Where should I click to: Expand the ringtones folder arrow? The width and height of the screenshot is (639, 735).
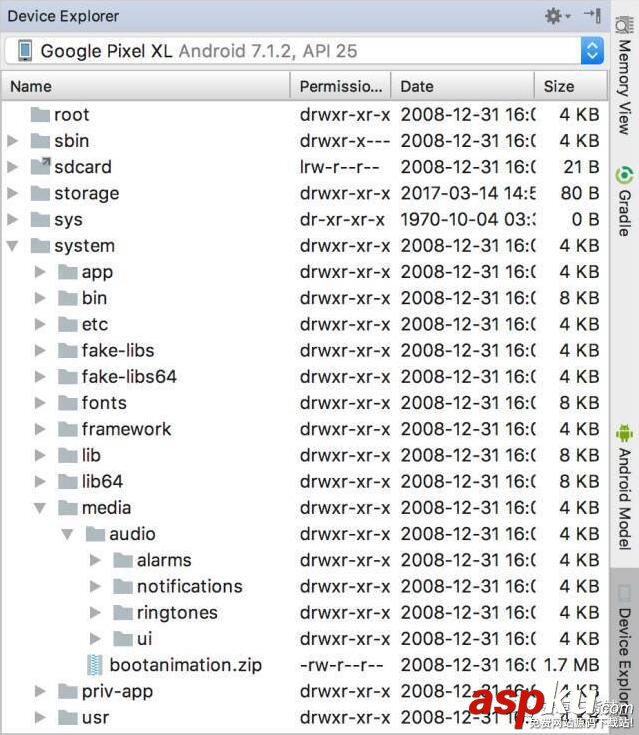95,613
